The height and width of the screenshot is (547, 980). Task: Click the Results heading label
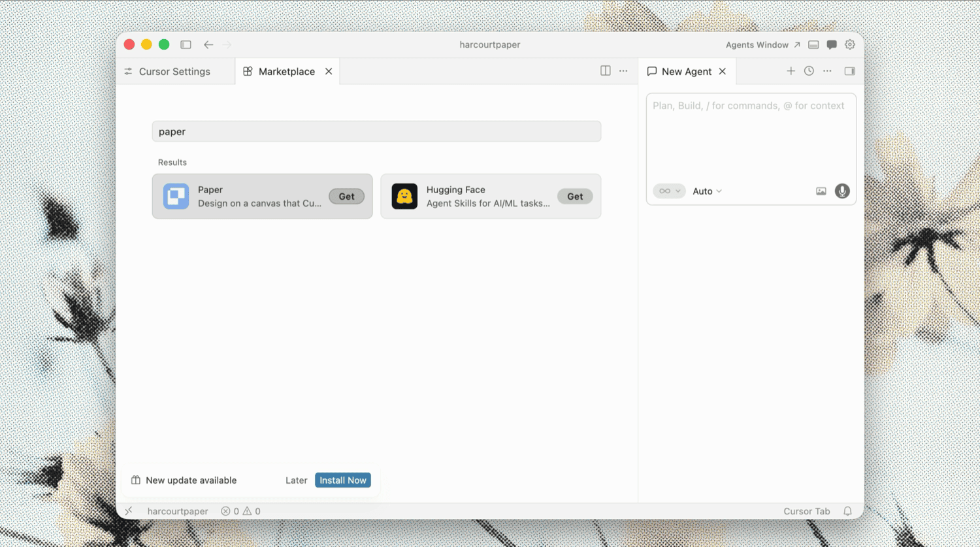coord(172,162)
